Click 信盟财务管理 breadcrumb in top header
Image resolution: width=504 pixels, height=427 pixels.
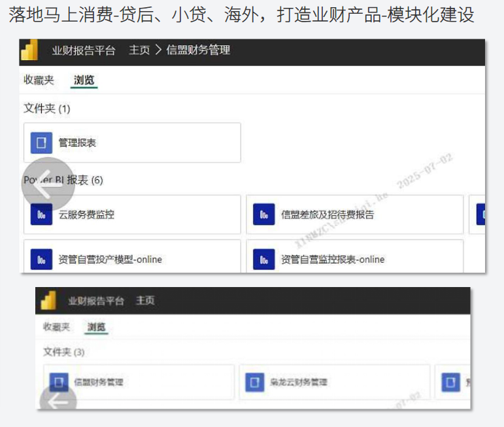click(199, 50)
